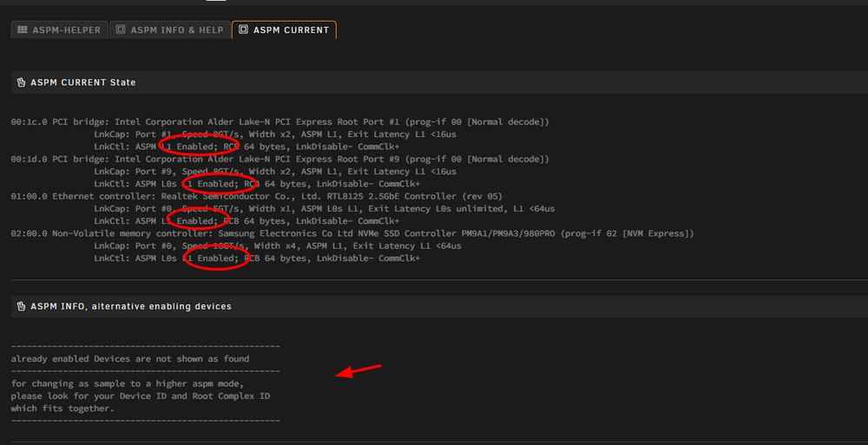Click the 00:1d.0 PCI bridge Root Port #9 line

click(x=280, y=159)
